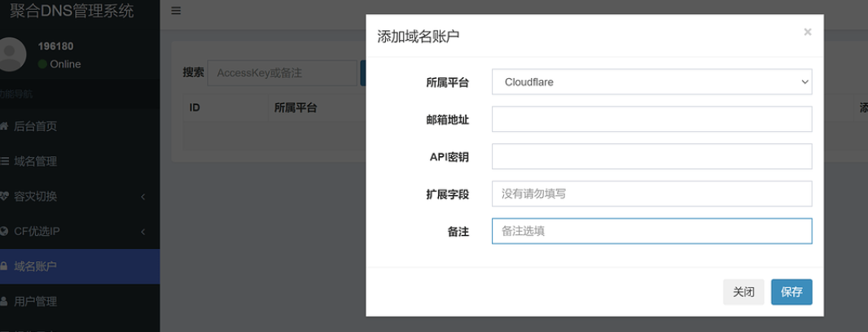Click the 关闭 button
The height and width of the screenshot is (332, 868).
coord(743,291)
